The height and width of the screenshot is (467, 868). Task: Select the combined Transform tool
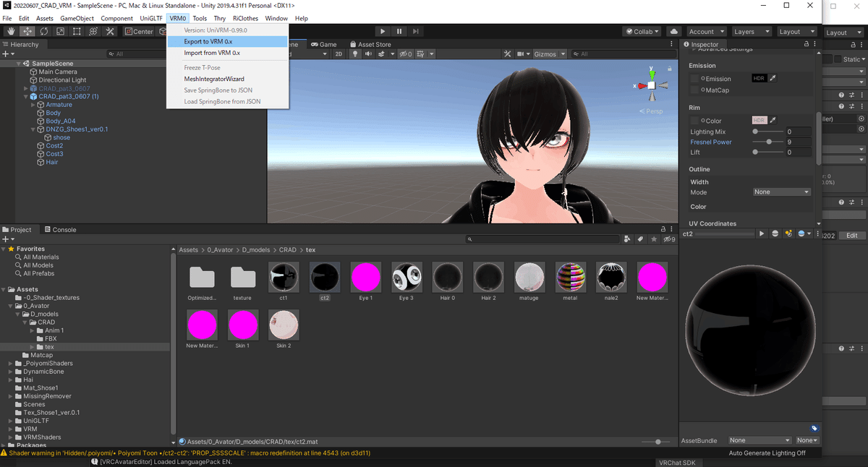tap(94, 31)
